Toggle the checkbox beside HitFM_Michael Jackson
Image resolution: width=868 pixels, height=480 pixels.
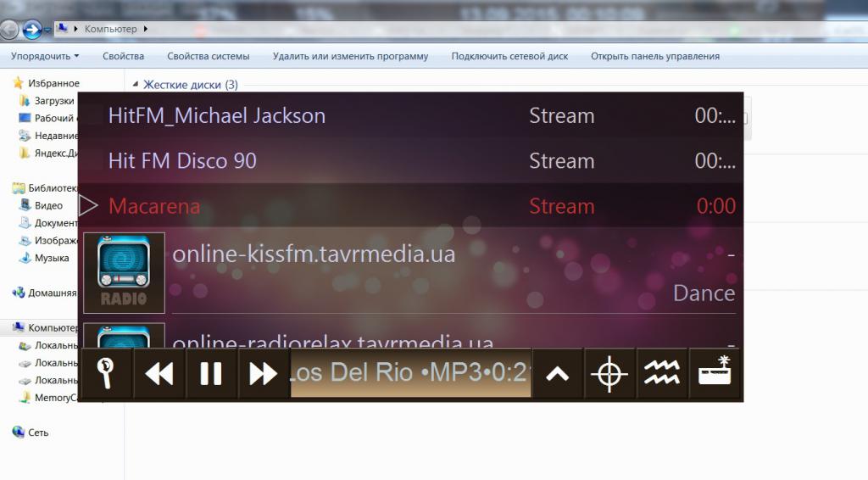[95, 116]
